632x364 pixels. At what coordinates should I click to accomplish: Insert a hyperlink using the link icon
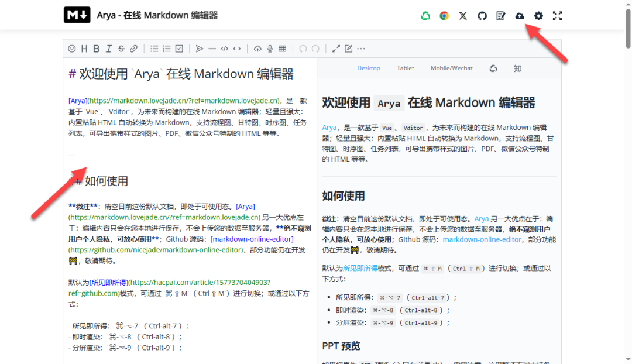tap(134, 49)
